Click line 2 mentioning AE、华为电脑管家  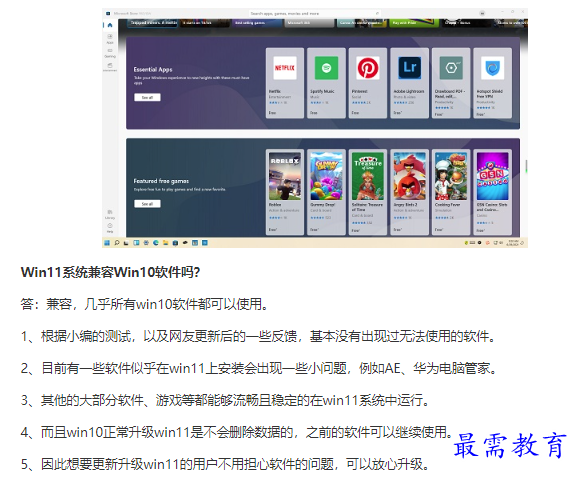(x=259, y=368)
